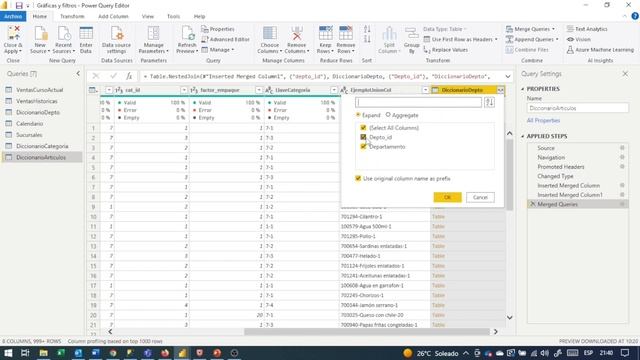Switch to the Home tab
The height and width of the screenshot is (360, 640).
point(40,16)
